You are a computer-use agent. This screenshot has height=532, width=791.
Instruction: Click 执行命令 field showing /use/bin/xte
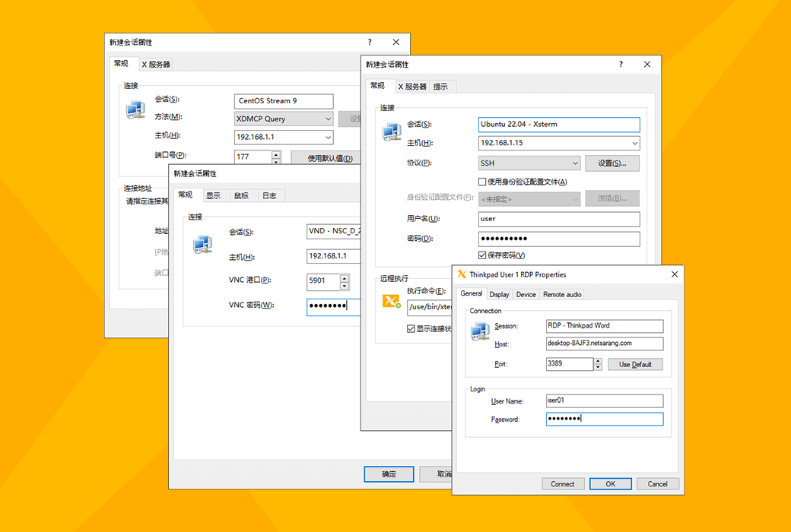pyautogui.click(x=430, y=307)
